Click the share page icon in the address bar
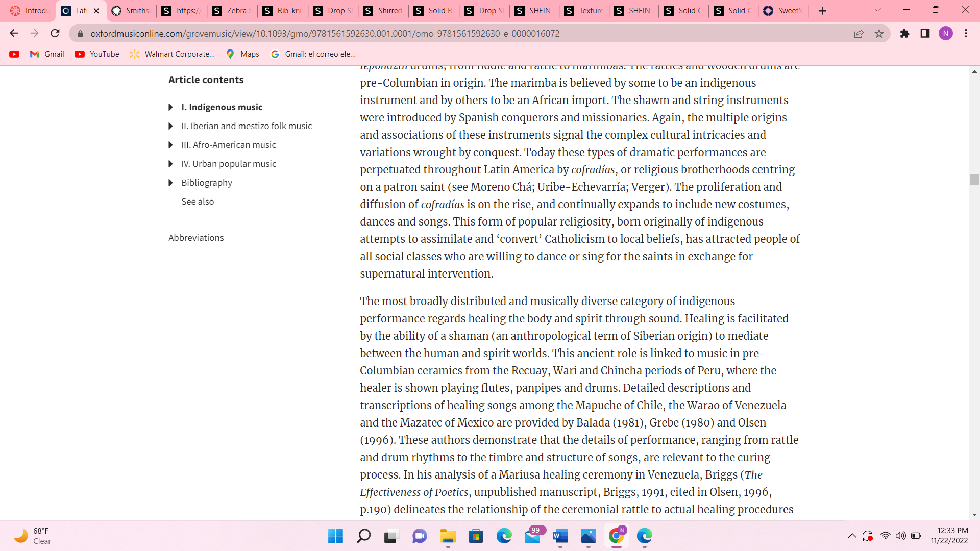The image size is (980, 551). click(x=859, y=34)
